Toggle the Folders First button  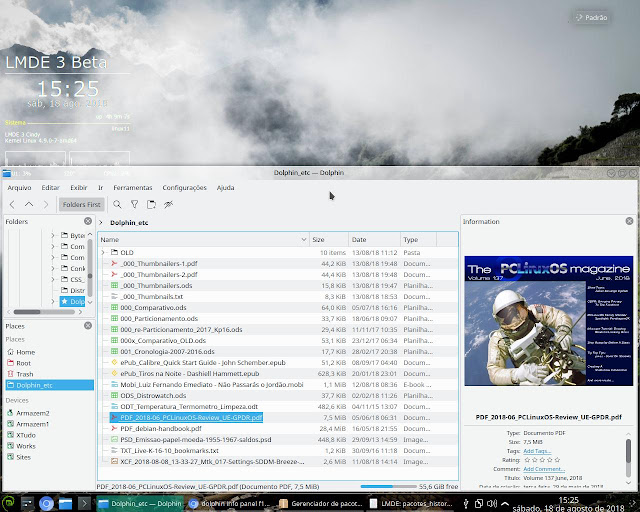click(x=82, y=205)
